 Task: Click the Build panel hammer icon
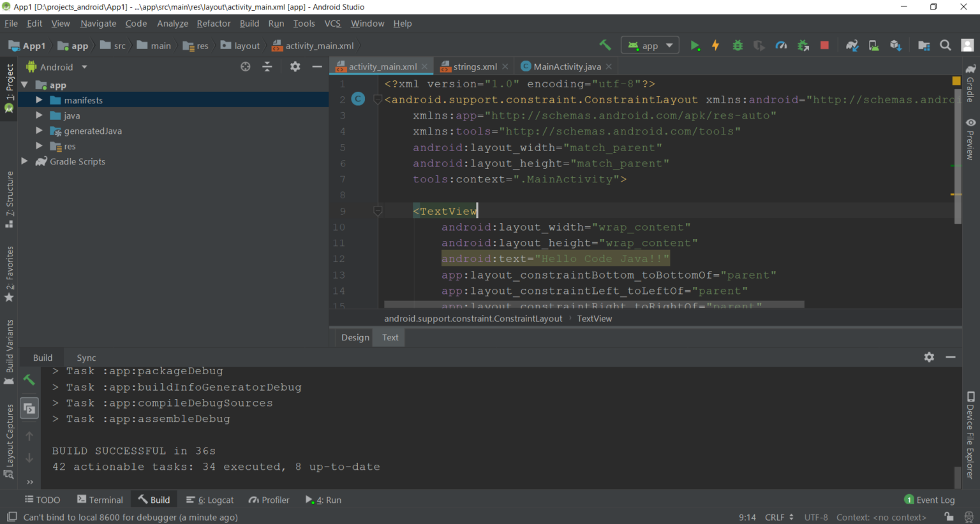[x=29, y=379]
